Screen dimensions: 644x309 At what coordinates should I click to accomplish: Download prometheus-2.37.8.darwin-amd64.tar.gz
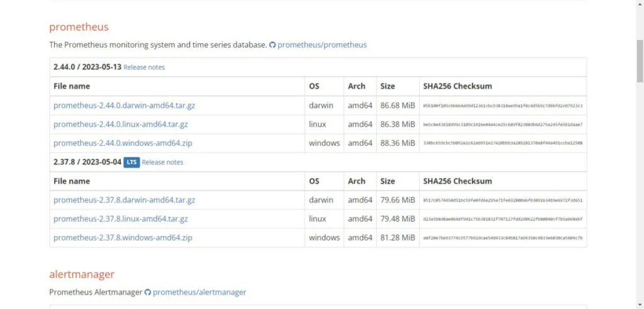pos(124,200)
